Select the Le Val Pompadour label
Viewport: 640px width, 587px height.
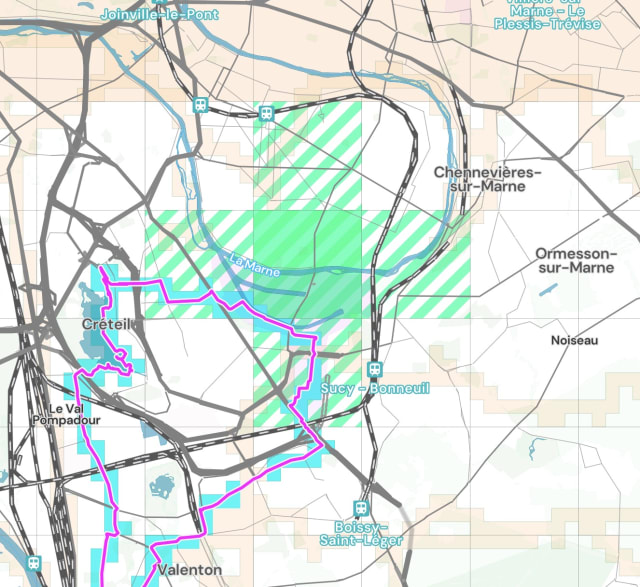tap(66, 414)
